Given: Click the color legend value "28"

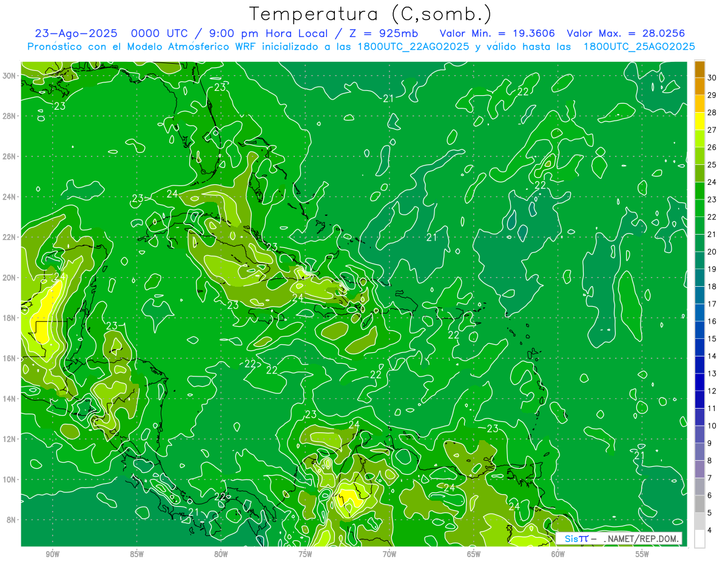Looking at the screenshot, I should [712, 112].
